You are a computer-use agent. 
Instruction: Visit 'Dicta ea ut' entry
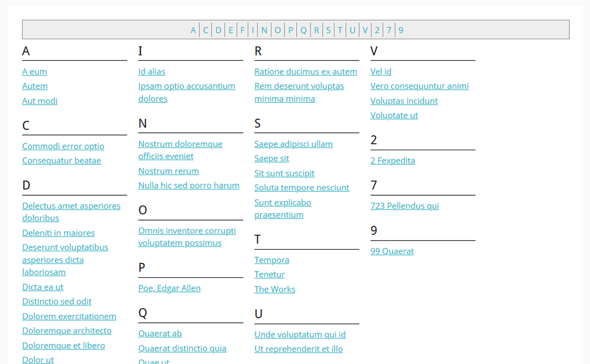click(43, 287)
